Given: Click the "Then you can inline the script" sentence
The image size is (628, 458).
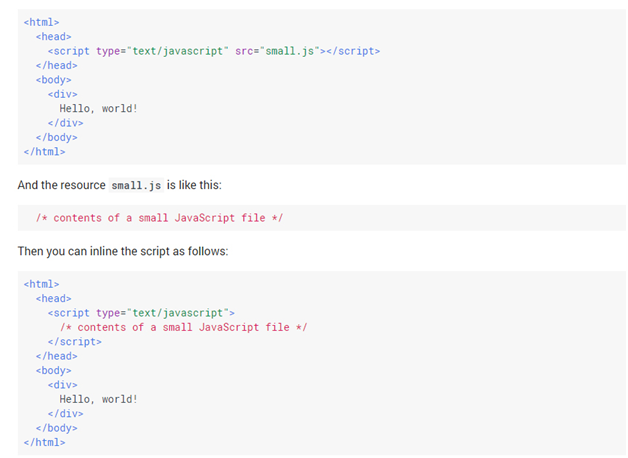Looking at the screenshot, I should [x=123, y=251].
